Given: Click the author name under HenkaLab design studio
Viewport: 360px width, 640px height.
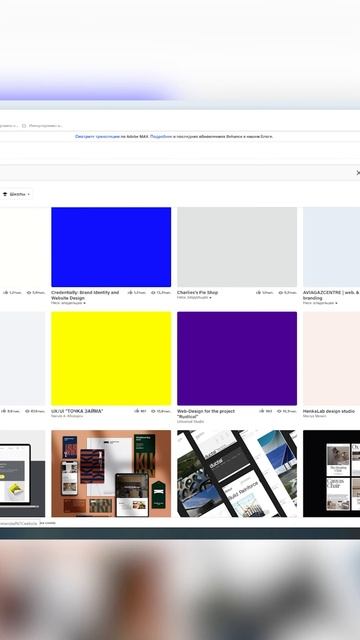Looking at the screenshot, I should (x=314, y=416).
